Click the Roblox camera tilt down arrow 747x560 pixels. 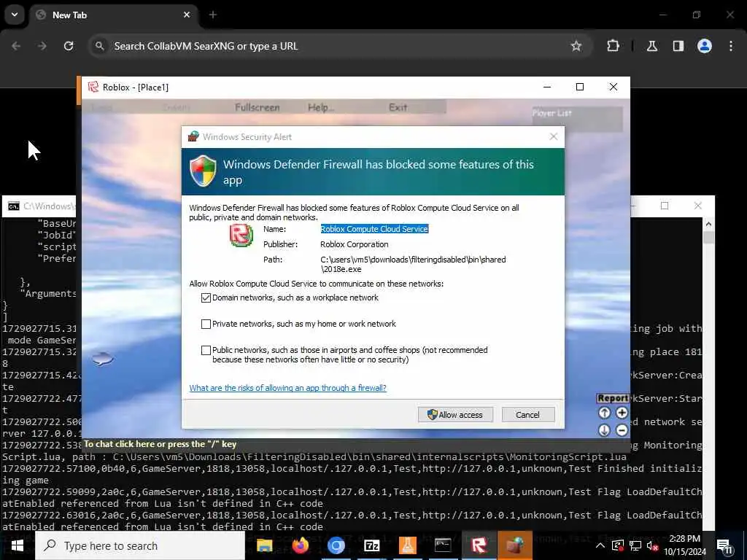[604, 430]
